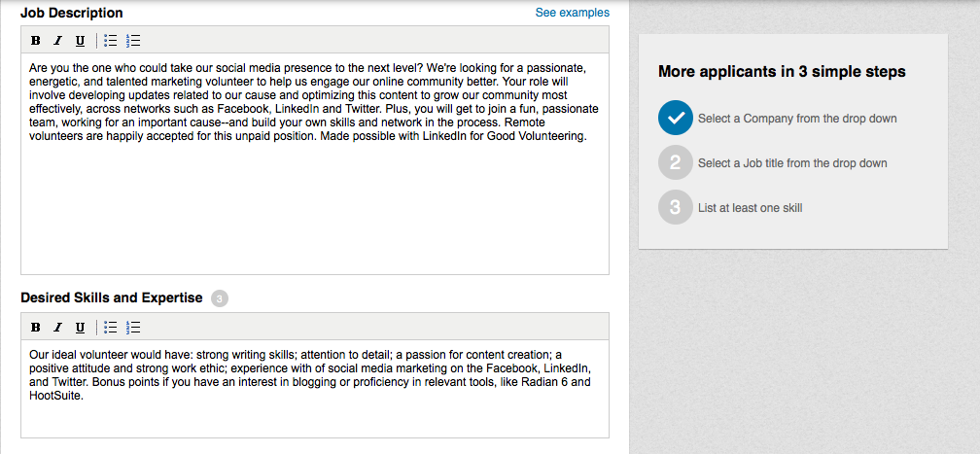
Task: Apply italic in Desired Skills toolbar
Action: [57, 327]
